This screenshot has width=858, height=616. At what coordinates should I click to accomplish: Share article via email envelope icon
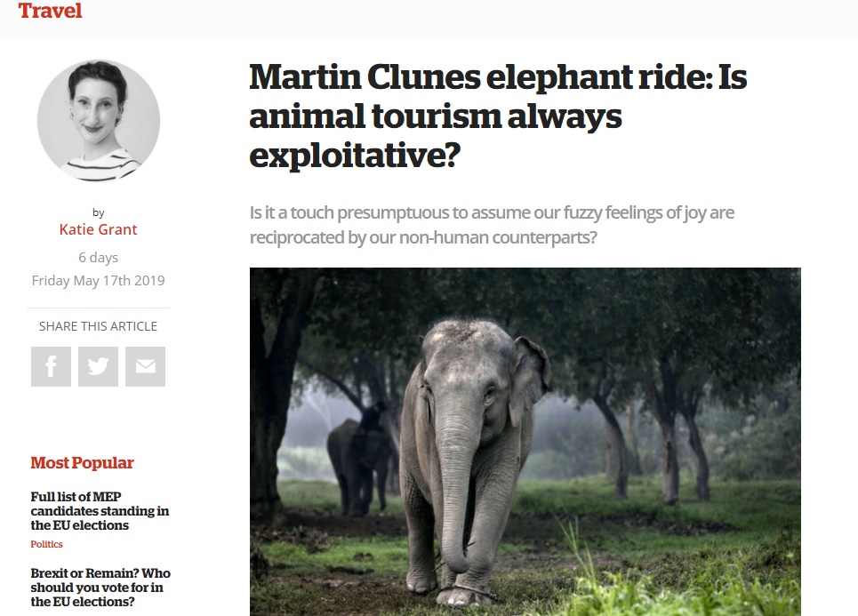pos(145,366)
